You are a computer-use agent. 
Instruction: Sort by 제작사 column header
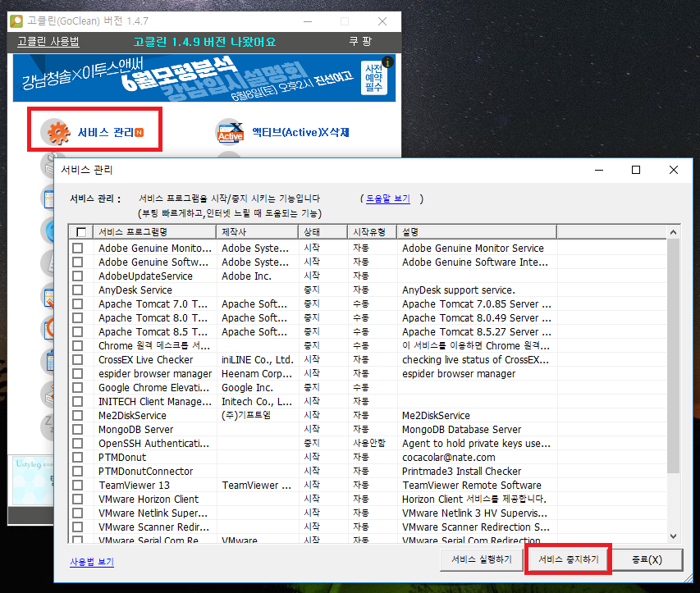[257, 232]
